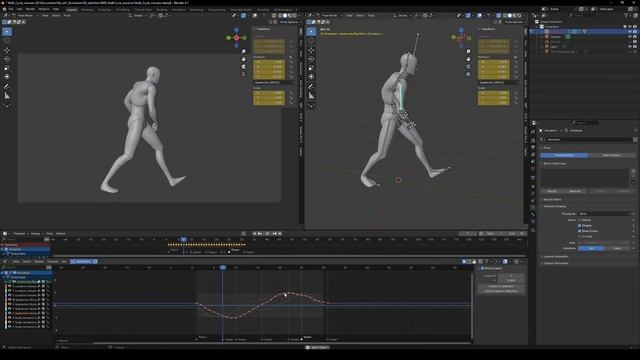Click the timeline Play button

267,233
